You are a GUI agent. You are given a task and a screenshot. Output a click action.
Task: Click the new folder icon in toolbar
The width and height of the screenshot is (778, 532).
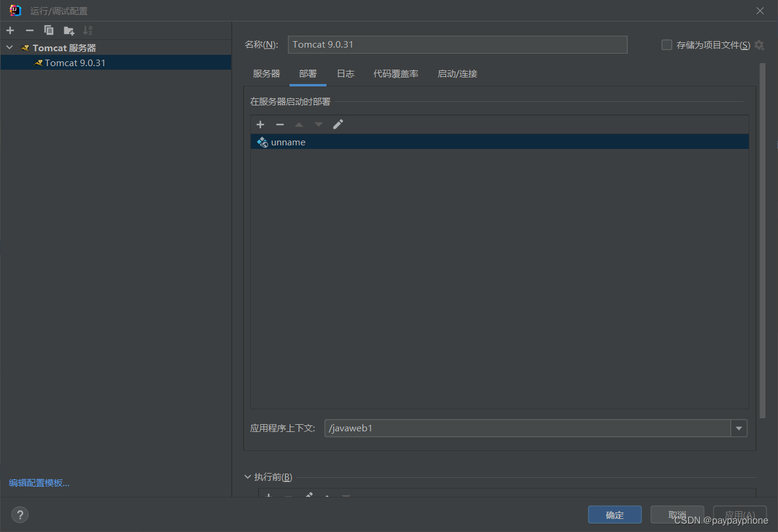pyautogui.click(x=69, y=30)
